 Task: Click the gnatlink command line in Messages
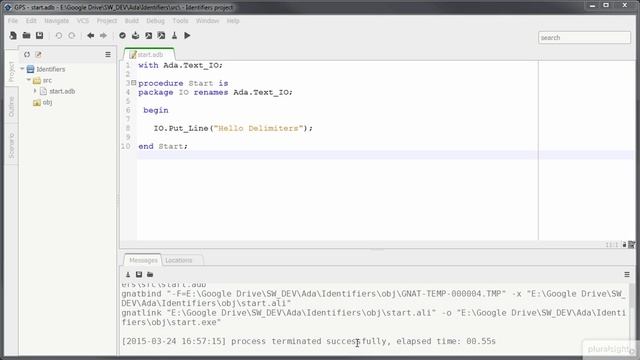coord(373,318)
